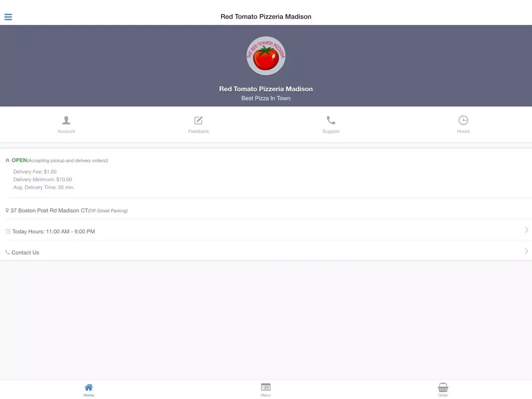Select Delivery Minimum: $10.00 text
The width and height of the screenshot is (532, 399).
(x=43, y=179)
